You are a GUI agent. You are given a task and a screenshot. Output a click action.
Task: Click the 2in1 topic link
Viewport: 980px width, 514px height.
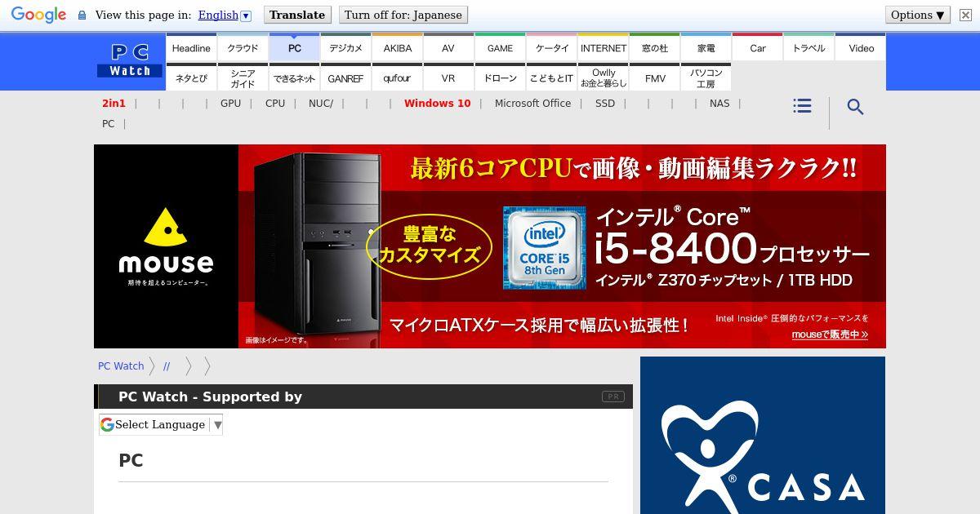tap(114, 103)
